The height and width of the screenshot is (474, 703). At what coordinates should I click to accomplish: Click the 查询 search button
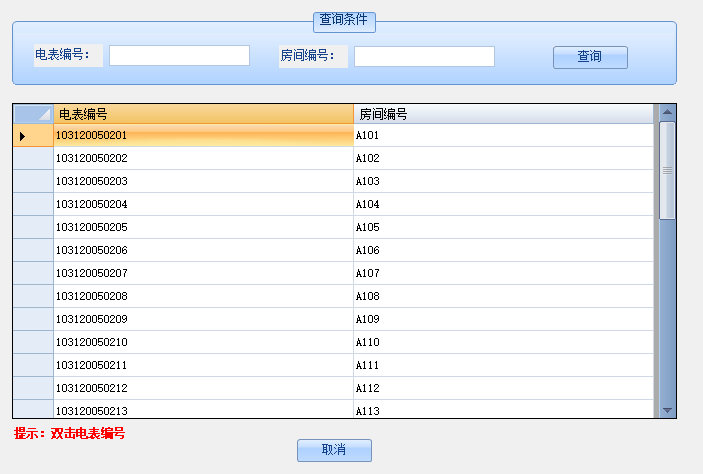590,57
